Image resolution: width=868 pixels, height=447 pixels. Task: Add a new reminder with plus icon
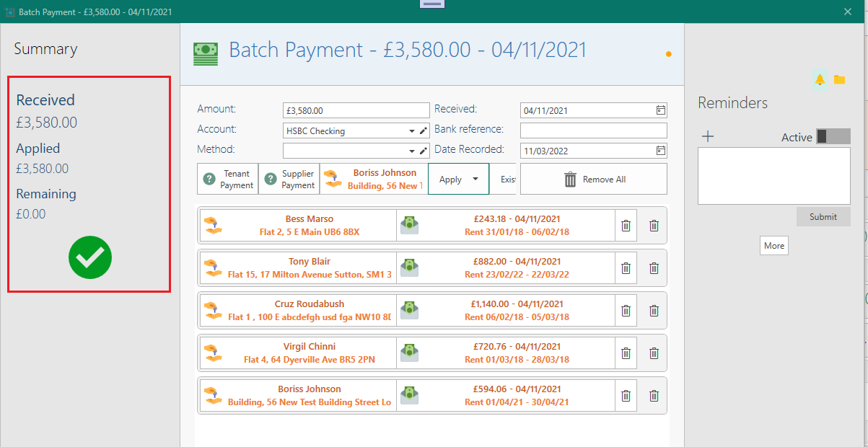pyautogui.click(x=708, y=136)
